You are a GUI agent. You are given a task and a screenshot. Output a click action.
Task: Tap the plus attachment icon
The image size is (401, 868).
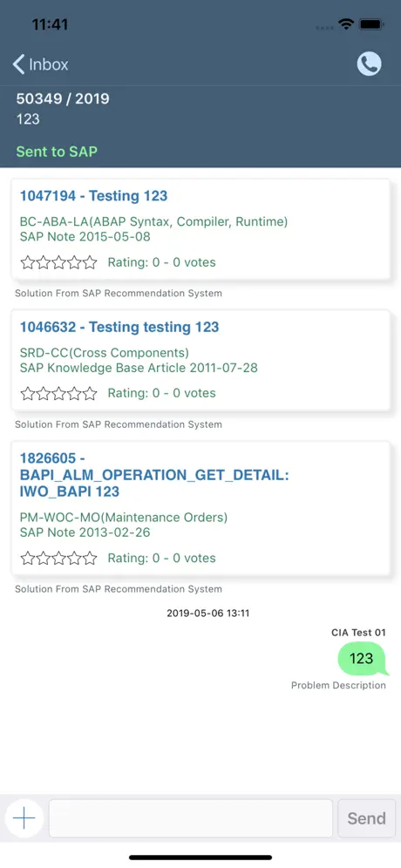click(24, 818)
